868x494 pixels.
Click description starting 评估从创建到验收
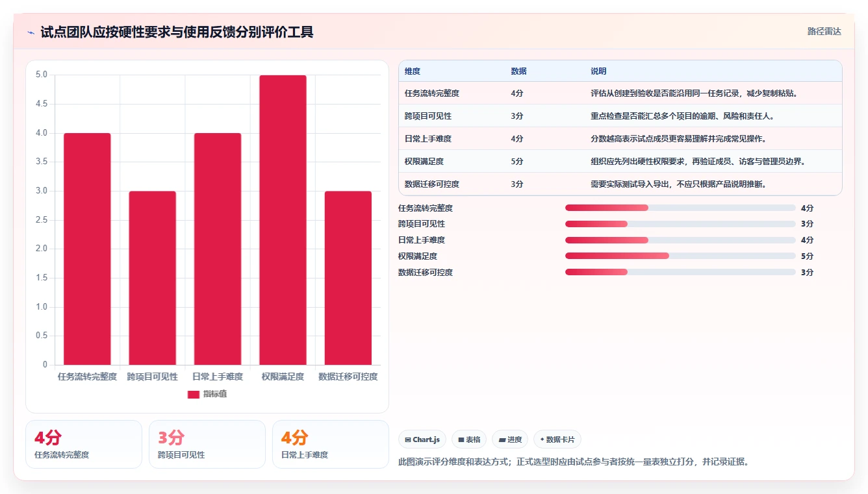(694, 93)
